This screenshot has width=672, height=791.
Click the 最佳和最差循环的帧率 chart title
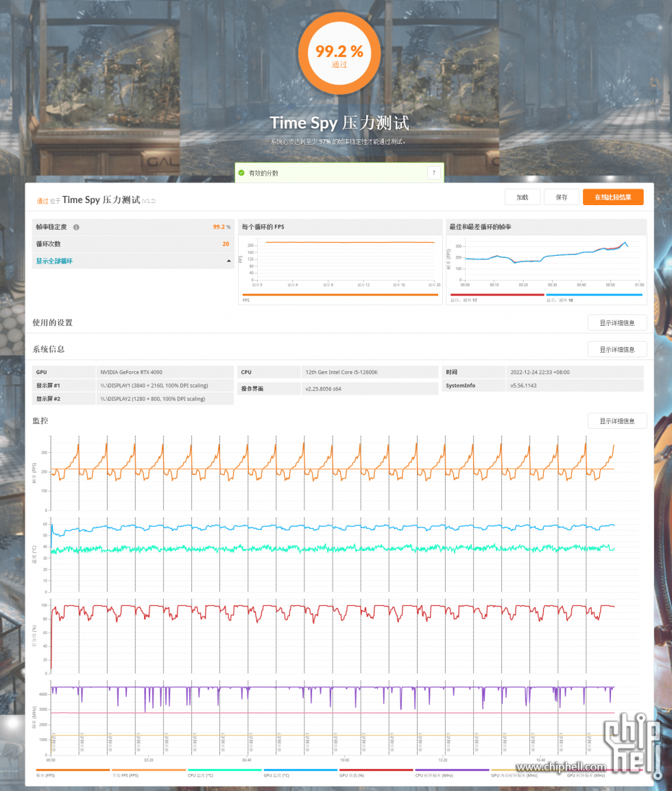coord(481,227)
